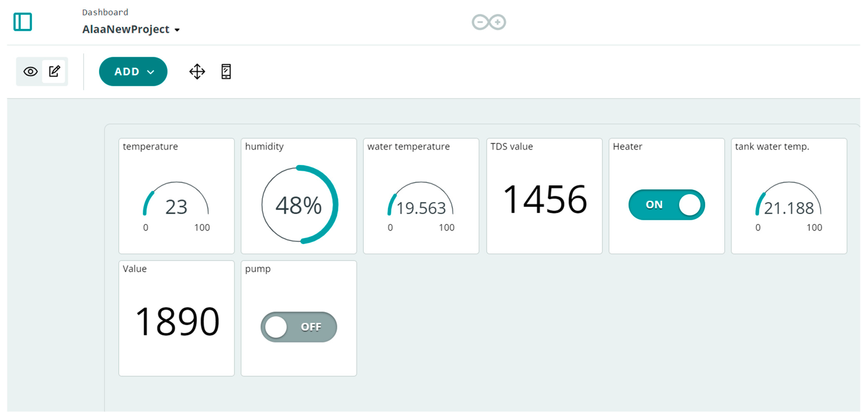This screenshot has height=418, width=868.
Task: Expand the AlaaNewProject dashboard dropdown arrow
Action: tap(177, 30)
